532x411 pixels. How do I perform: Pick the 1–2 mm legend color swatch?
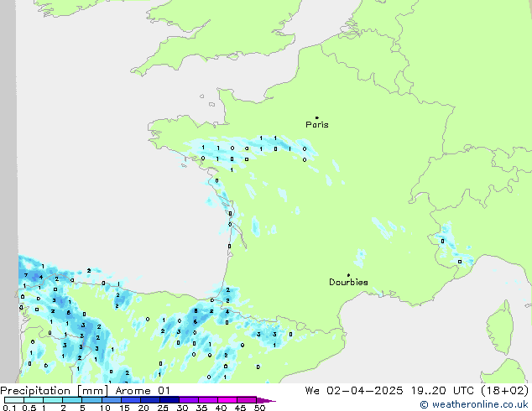pyautogui.click(x=53, y=400)
